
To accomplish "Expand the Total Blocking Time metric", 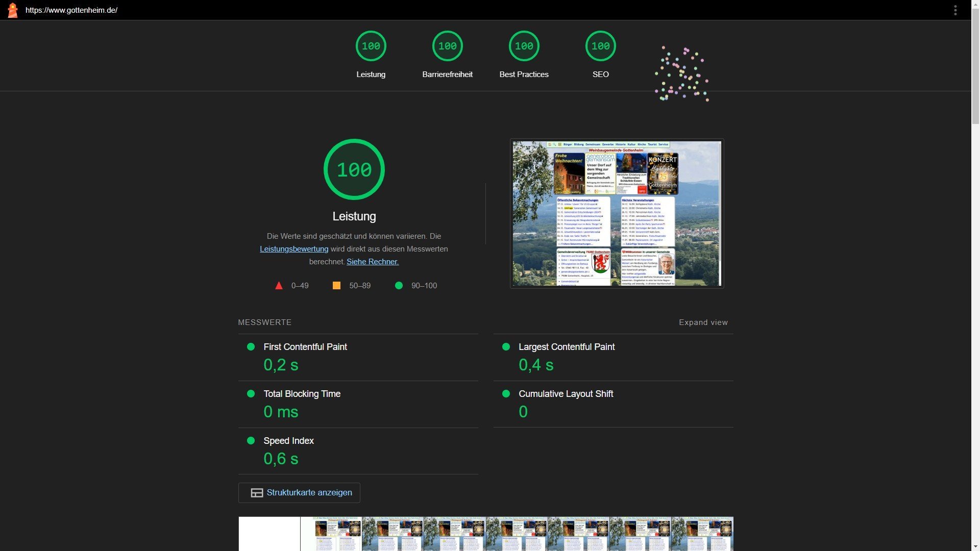I will [302, 394].
